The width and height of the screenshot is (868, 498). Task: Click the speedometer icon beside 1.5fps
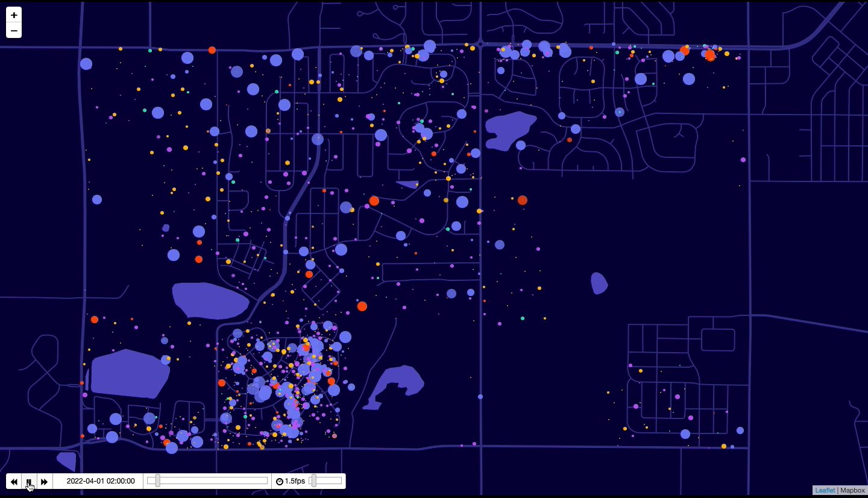280,481
